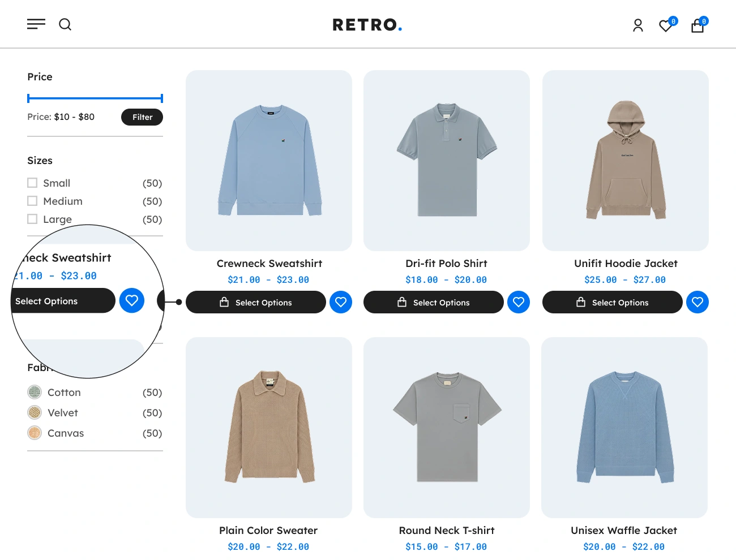Select the Velvet fabric swatch

[35, 412]
